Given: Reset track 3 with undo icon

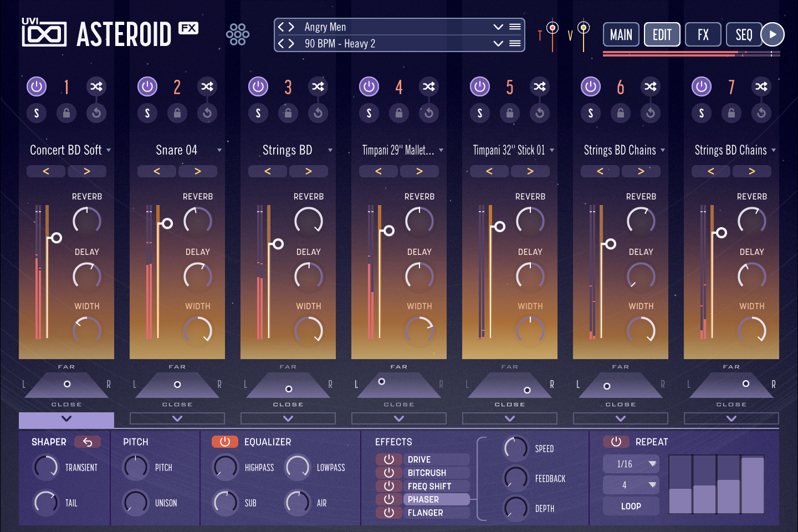Looking at the screenshot, I should 318,113.
